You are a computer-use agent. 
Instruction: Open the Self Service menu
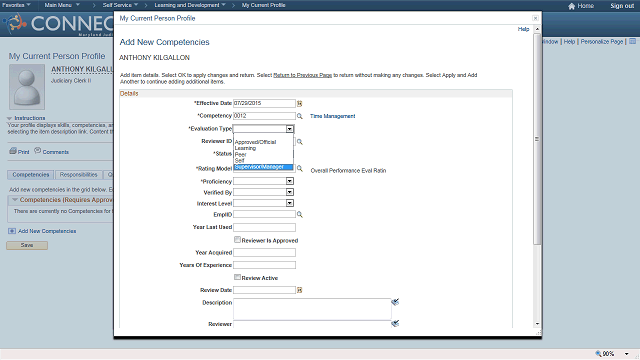(x=120, y=5)
